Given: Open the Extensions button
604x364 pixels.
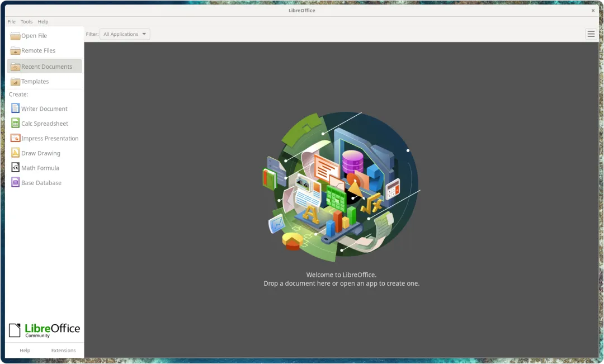Looking at the screenshot, I should tap(64, 351).
